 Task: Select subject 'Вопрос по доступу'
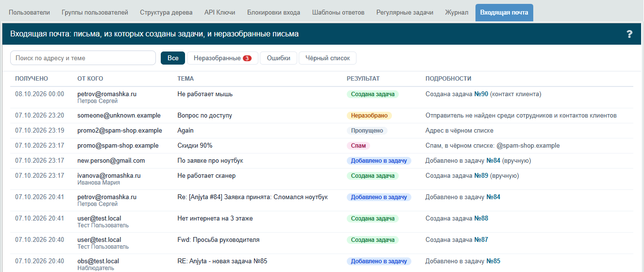click(x=204, y=116)
